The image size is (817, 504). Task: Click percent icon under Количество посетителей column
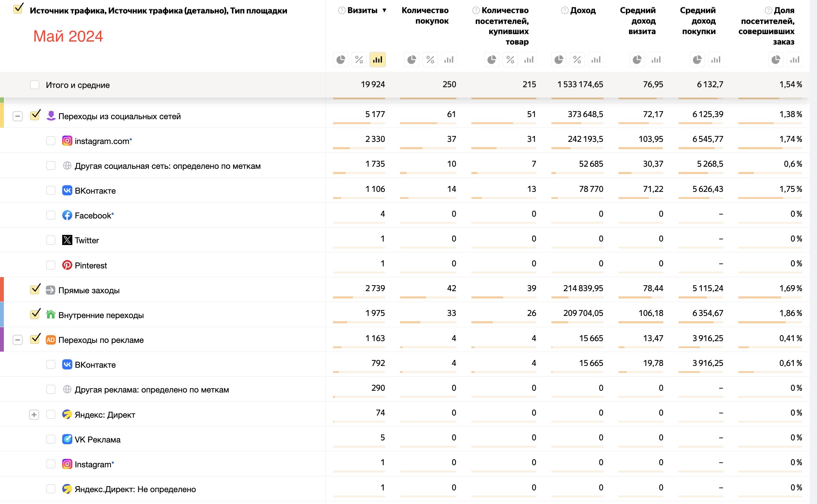click(510, 60)
